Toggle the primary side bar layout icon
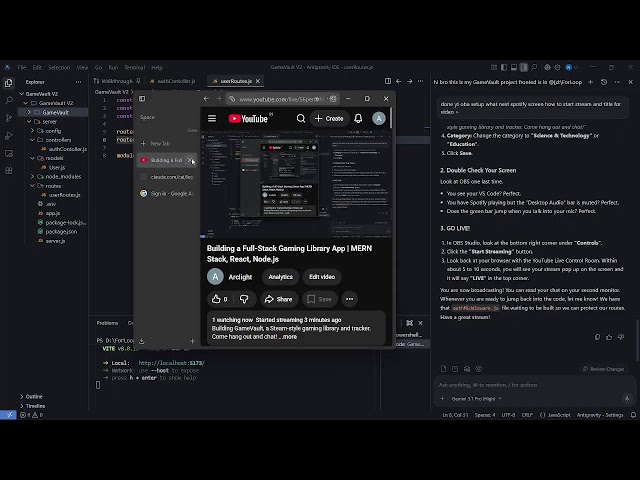The height and width of the screenshot is (480, 640). [504, 67]
